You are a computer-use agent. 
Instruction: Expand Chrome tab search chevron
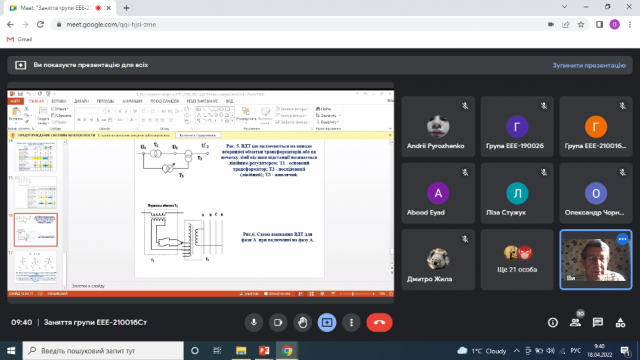point(564,7)
